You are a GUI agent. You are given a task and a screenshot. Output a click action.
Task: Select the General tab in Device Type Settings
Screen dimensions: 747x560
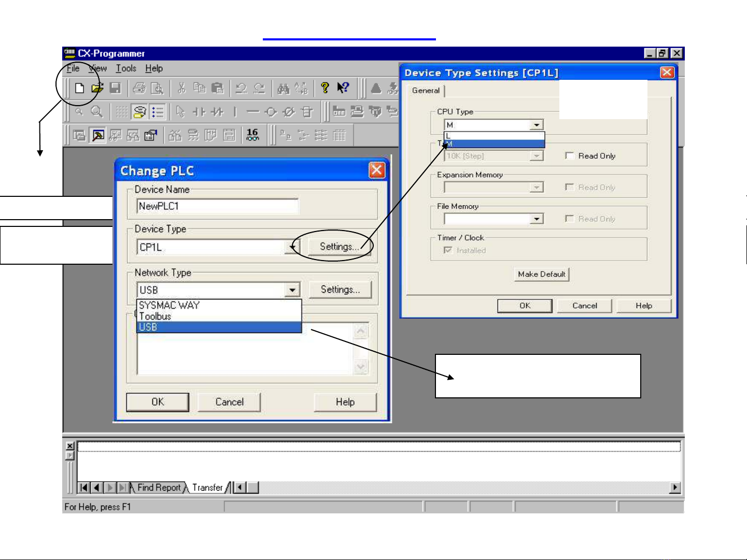pos(426,91)
